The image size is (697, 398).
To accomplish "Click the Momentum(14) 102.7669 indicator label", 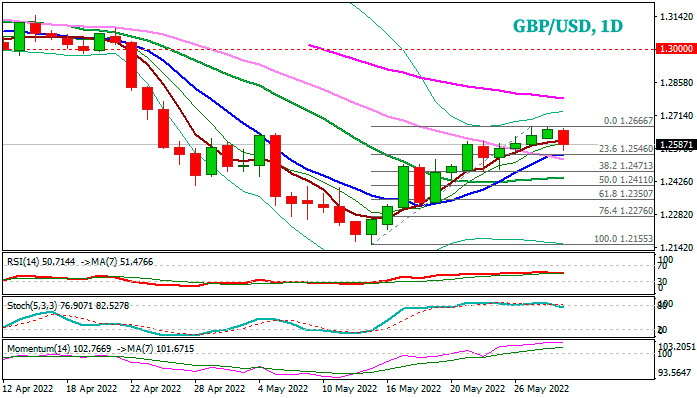I will [x=59, y=349].
